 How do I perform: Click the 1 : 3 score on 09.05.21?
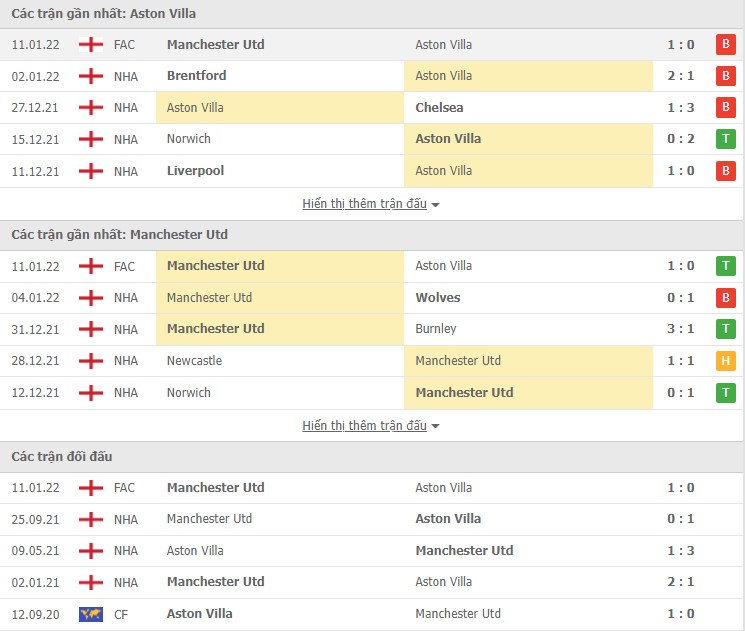[681, 551]
